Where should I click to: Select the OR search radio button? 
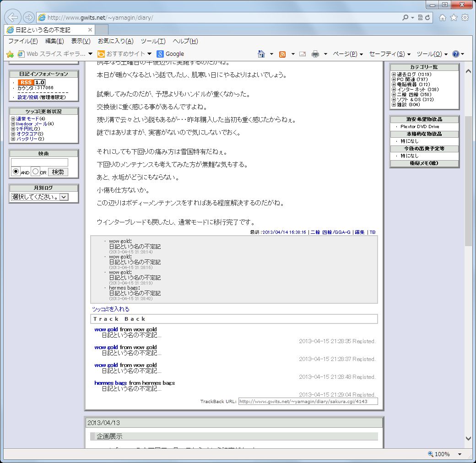tap(35, 172)
